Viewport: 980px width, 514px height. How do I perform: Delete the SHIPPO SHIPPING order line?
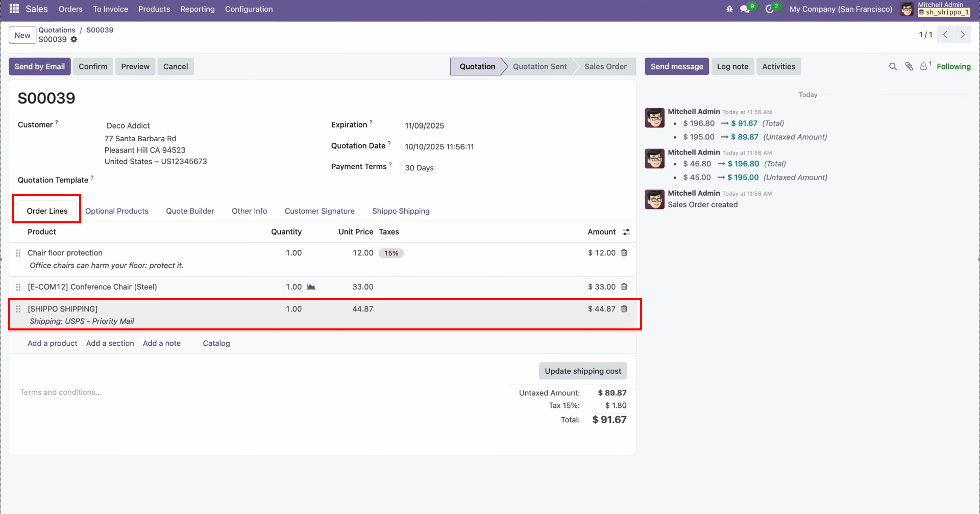tap(624, 309)
